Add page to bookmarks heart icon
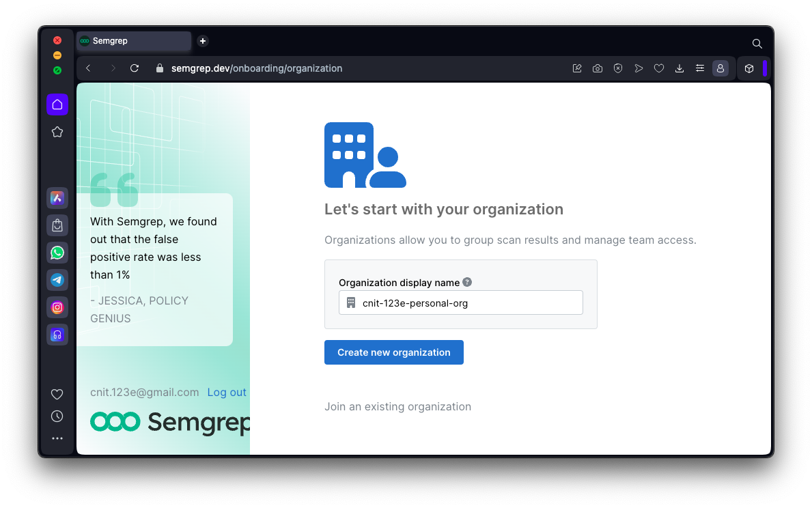Viewport: 812px width, 508px height. point(659,68)
